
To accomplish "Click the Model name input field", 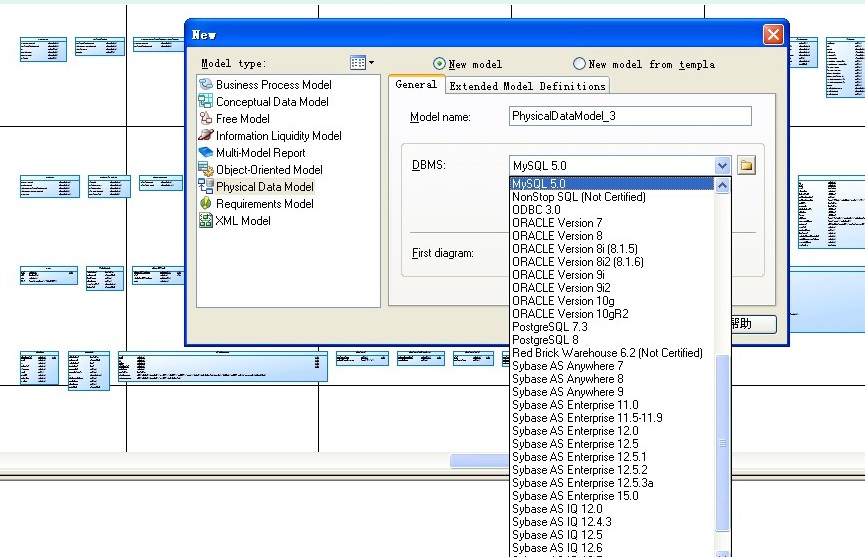I will [630, 116].
